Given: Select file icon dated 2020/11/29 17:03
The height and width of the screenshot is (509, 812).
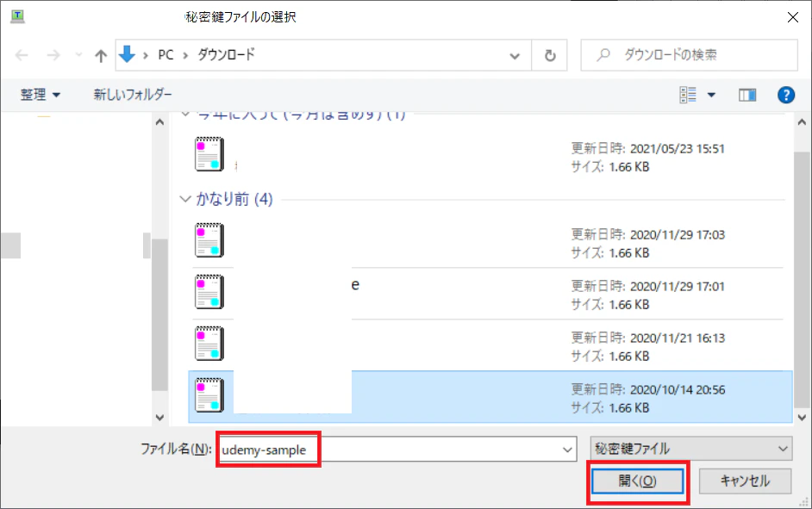Looking at the screenshot, I should (209, 240).
